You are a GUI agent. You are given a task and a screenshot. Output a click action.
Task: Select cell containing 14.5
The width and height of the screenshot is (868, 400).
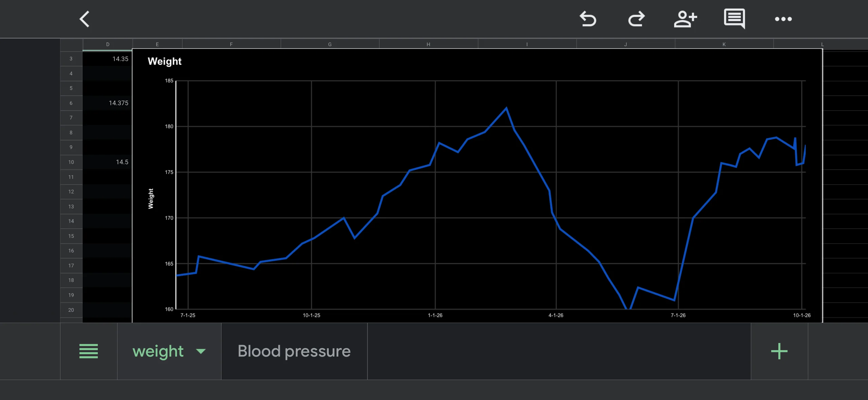(x=107, y=162)
